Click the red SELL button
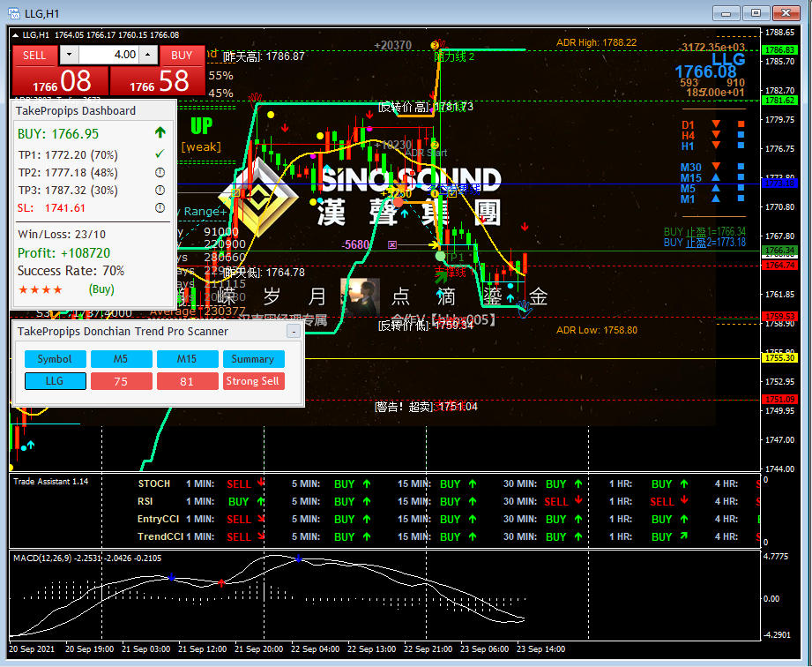812x667 pixels. (34, 55)
